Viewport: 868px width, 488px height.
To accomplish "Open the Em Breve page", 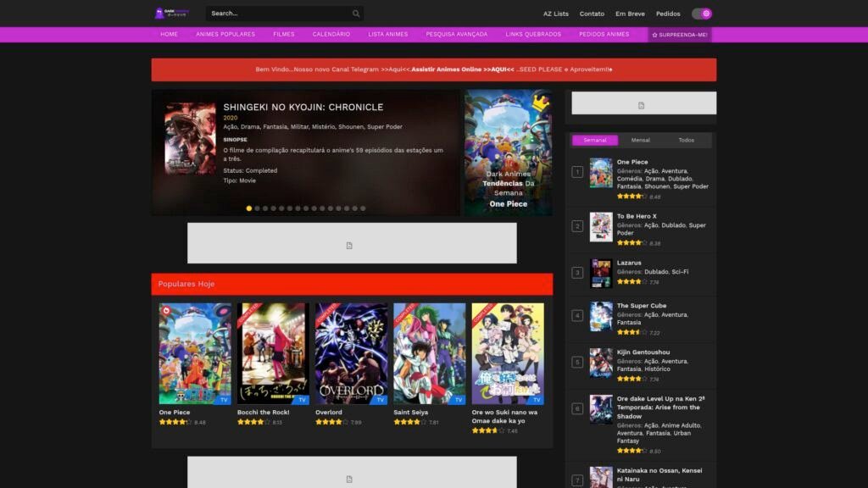I will tap(630, 14).
